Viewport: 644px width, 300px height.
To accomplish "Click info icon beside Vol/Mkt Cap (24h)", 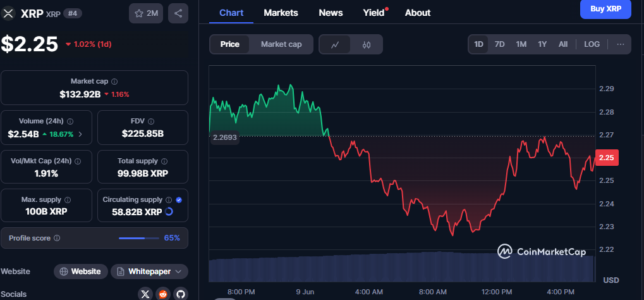I will tap(78, 161).
